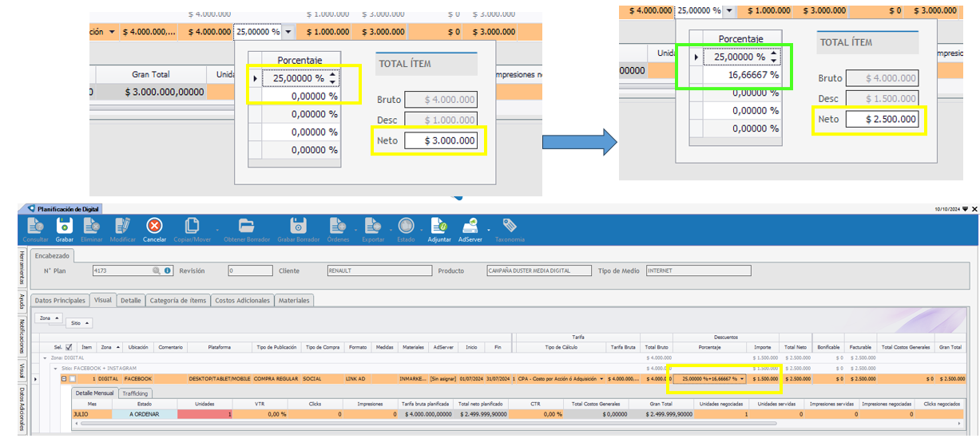Click the Modificar toolbar icon
The width and height of the screenshot is (980, 438).
point(122,226)
